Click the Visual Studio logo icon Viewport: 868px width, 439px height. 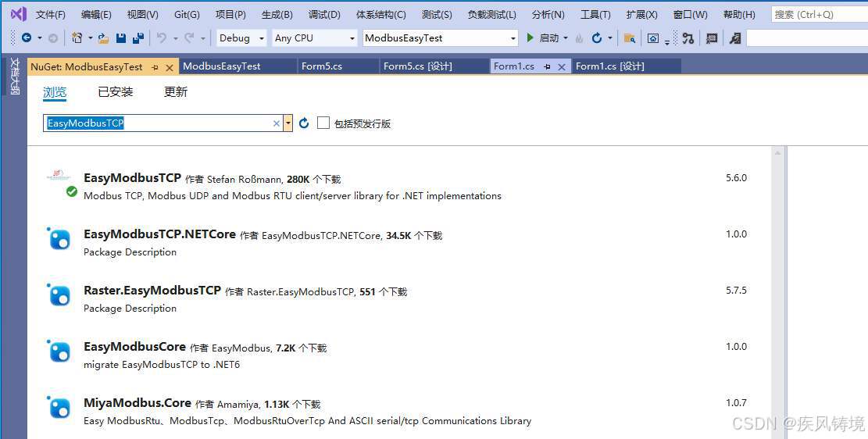pyautogui.click(x=18, y=14)
